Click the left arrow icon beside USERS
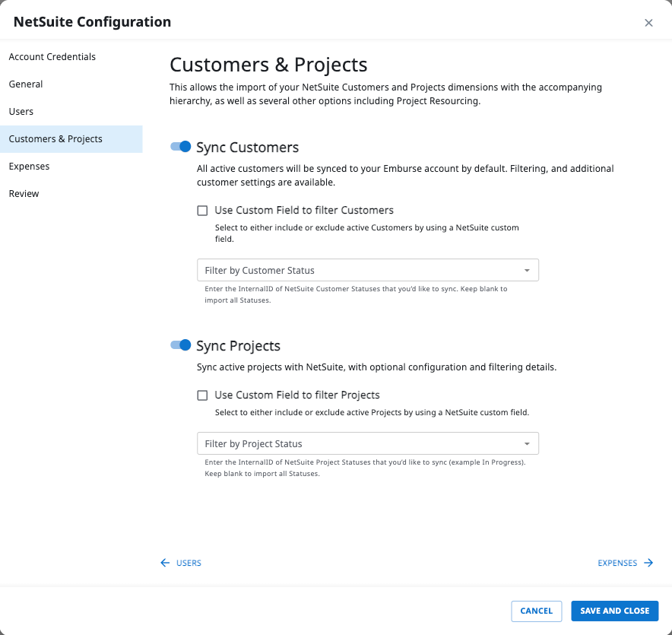The width and height of the screenshot is (672, 635). coord(165,563)
